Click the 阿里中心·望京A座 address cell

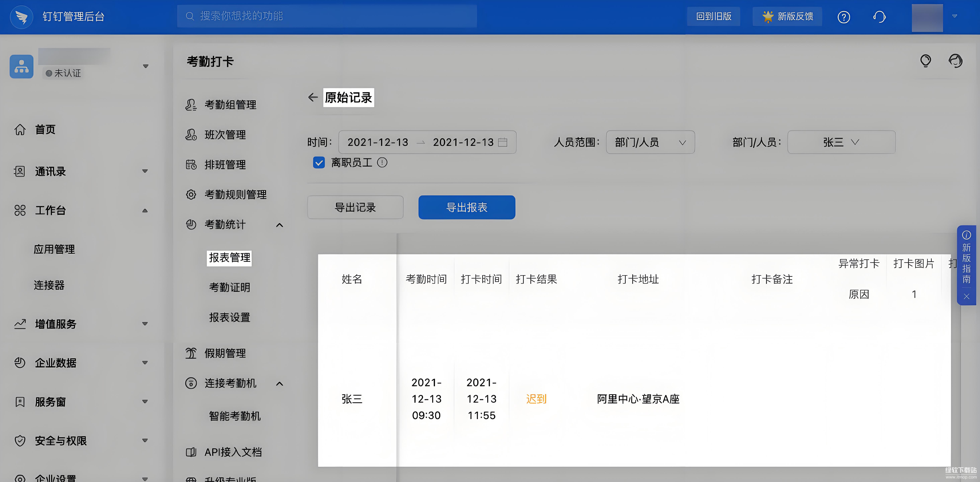[x=638, y=399]
